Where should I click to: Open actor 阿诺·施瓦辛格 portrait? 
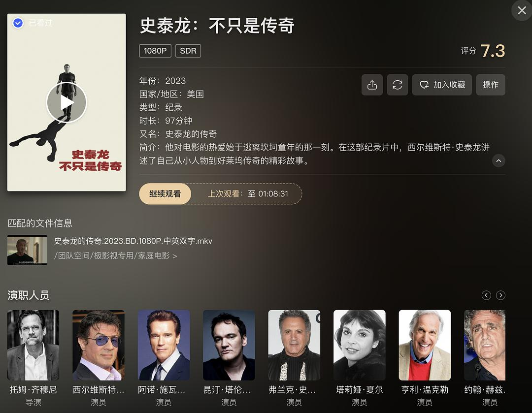(x=164, y=345)
